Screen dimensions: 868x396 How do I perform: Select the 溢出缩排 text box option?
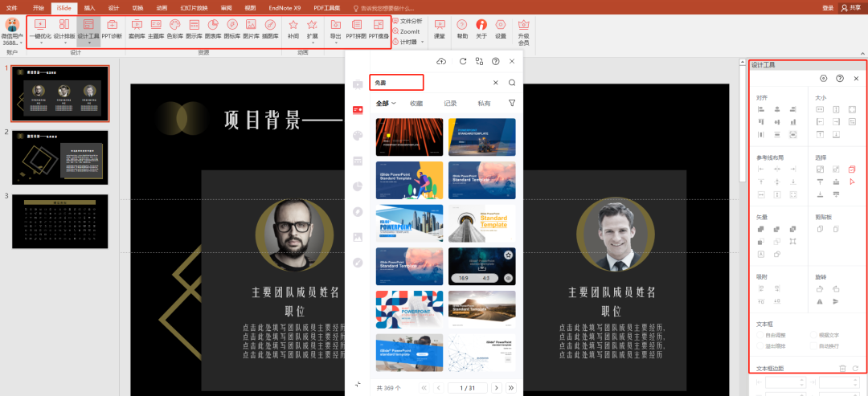[x=771, y=345]
